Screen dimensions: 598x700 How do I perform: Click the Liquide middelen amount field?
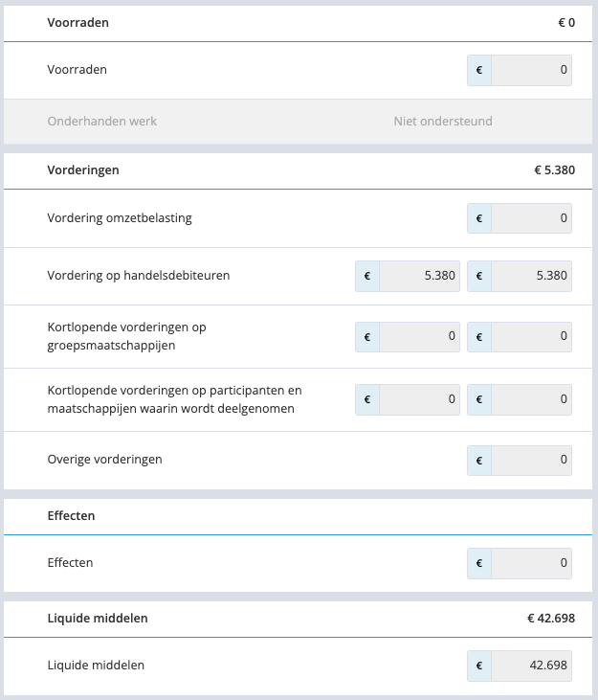[531, 666]
